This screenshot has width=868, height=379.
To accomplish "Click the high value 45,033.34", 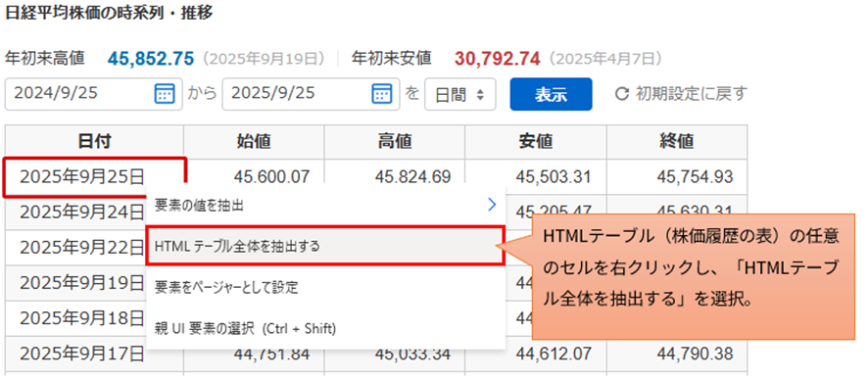I will pos(412,354).
